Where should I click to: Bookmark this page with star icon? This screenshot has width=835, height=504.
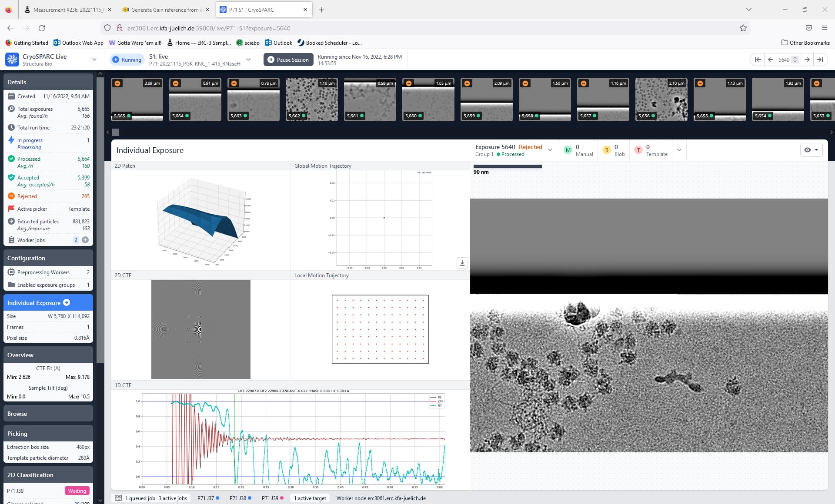743,28
